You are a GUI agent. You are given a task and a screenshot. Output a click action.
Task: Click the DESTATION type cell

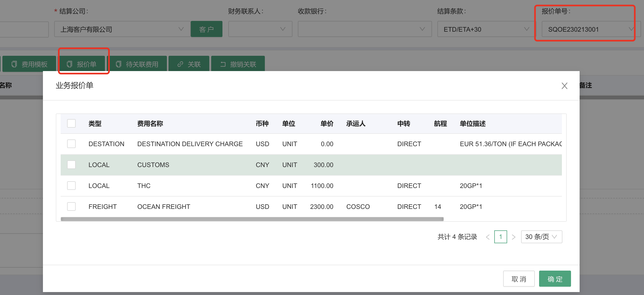point(106,144)
